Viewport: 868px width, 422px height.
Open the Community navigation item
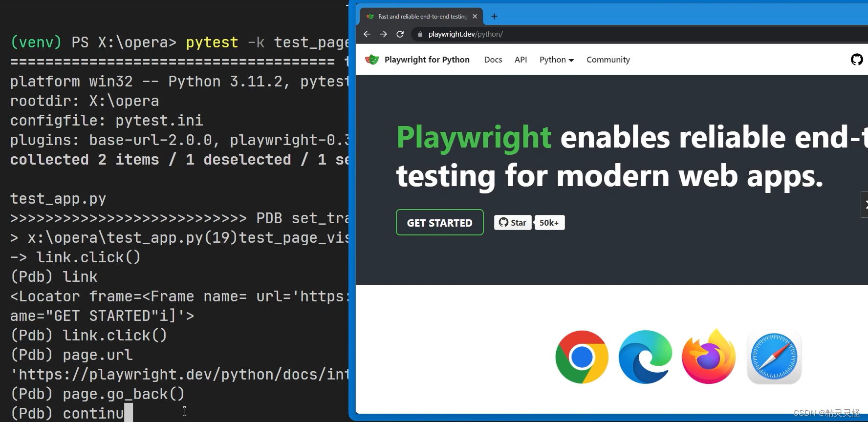(608, 60)
